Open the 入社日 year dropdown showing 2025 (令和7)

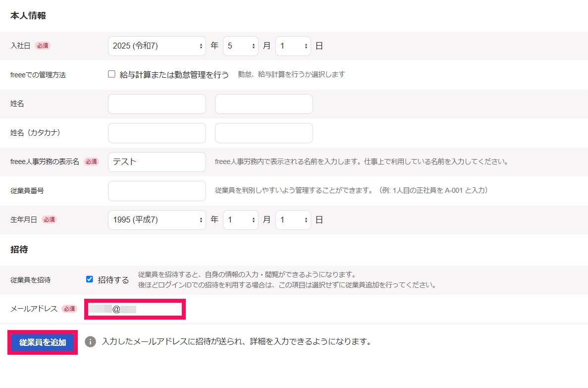[x=157, y=46]
